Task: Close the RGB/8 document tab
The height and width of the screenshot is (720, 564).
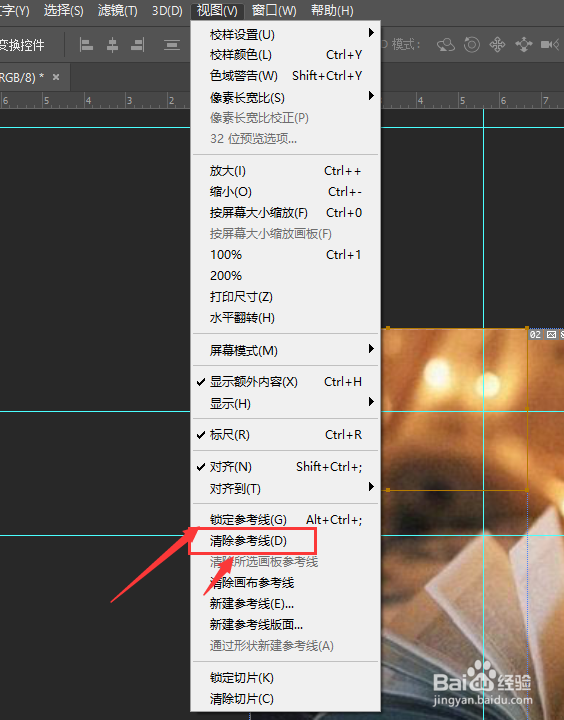Action: coord(56,77)
